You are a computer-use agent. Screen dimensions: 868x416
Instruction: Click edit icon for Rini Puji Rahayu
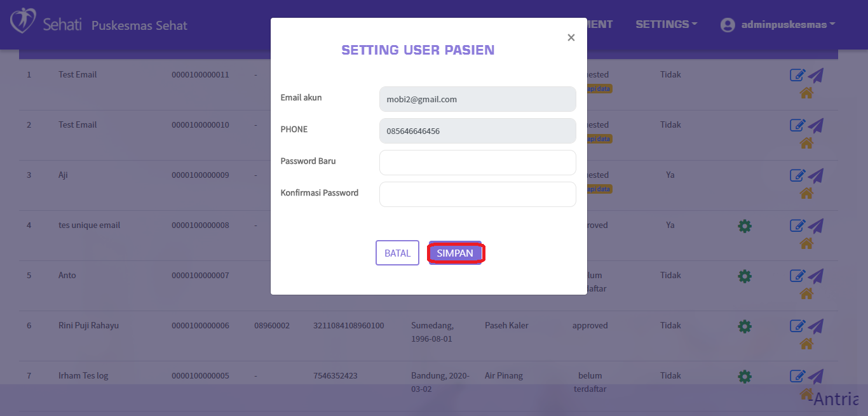pyautogui.click(x=797, y=326)
